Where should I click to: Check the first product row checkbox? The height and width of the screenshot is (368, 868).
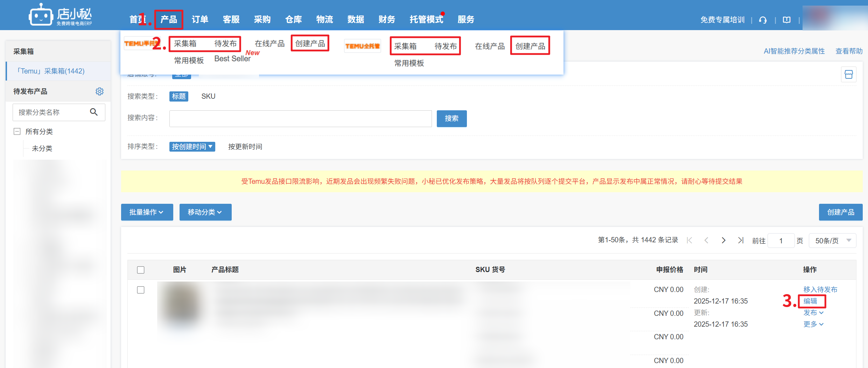click(141, 290)
